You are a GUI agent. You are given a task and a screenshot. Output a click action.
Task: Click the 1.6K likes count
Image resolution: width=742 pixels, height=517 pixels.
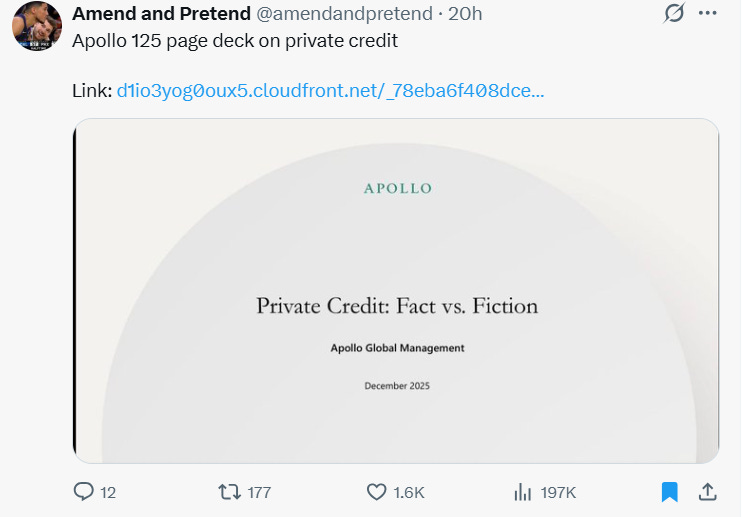(410, 493)
